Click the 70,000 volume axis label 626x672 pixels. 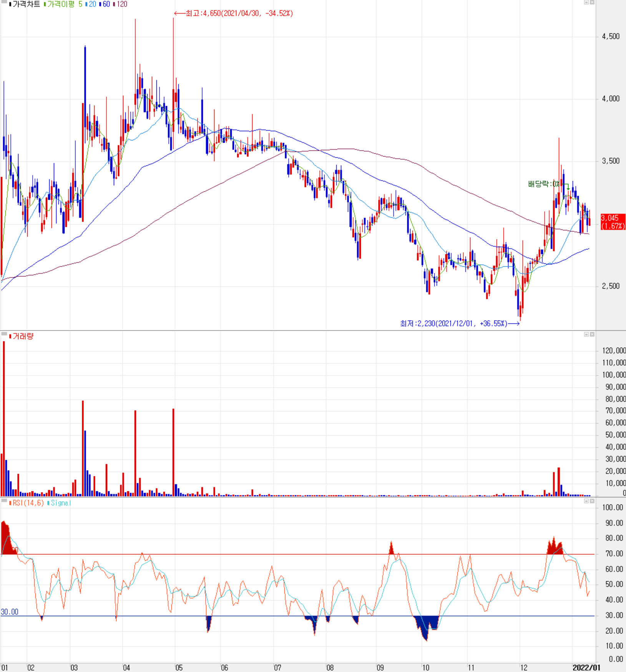click(616, 411)
